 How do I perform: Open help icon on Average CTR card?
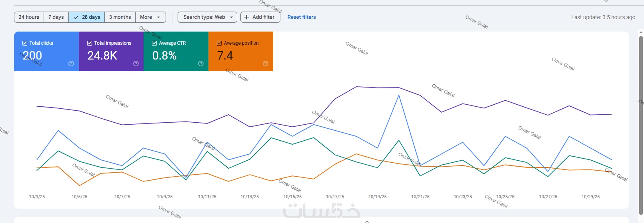coord(201,64)
